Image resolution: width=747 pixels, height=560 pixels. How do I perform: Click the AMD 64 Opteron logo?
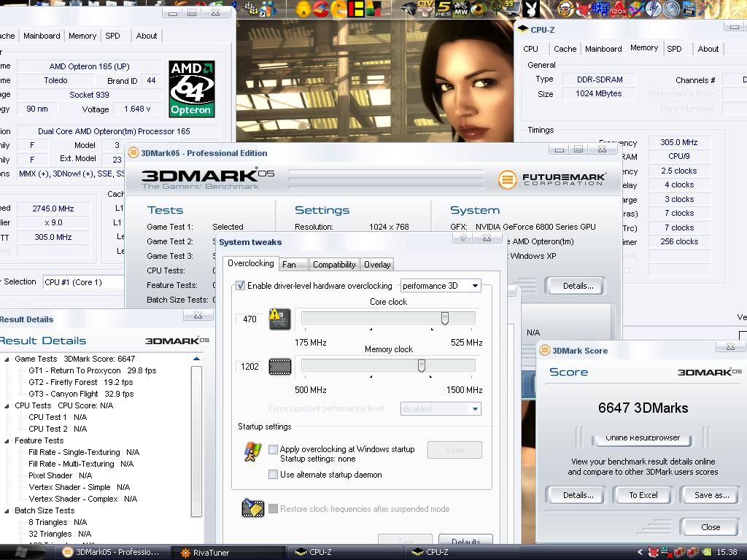coord(192,89)
